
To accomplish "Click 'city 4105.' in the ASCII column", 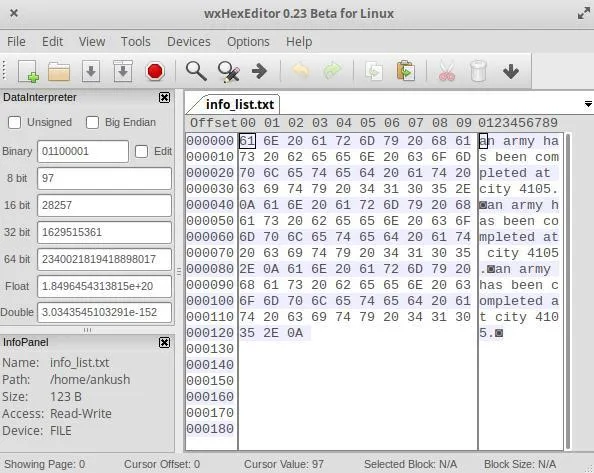I will pos(519,189).
